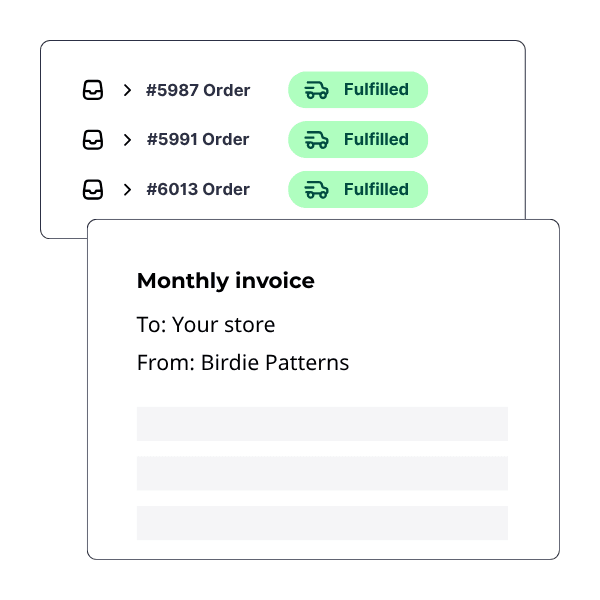
Task: Select the "To: Your store" line
Action: click(205, 325)
